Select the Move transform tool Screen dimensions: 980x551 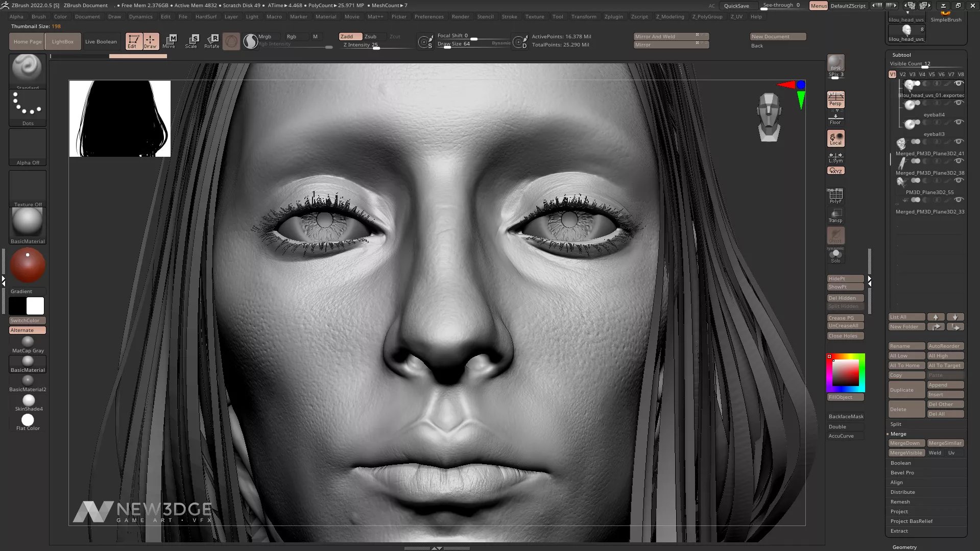(x=169, y=41)
